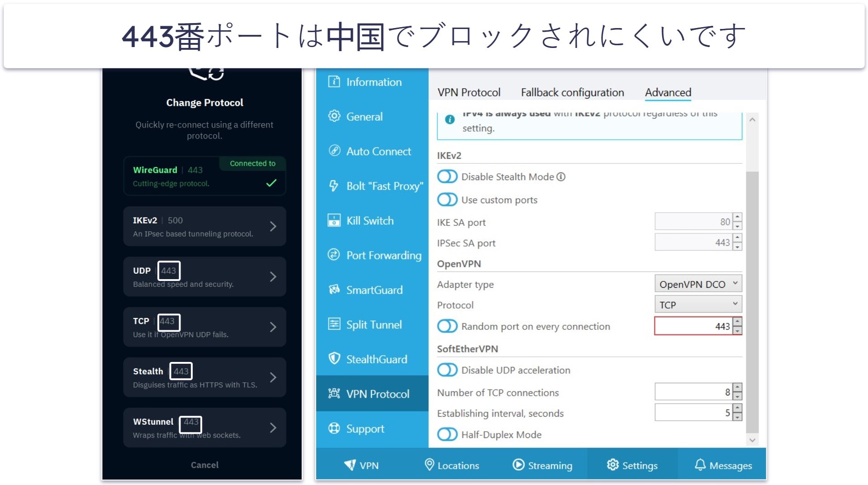
Task: Open Streaming in the bottom bar
Action: [x=542, y=465]
